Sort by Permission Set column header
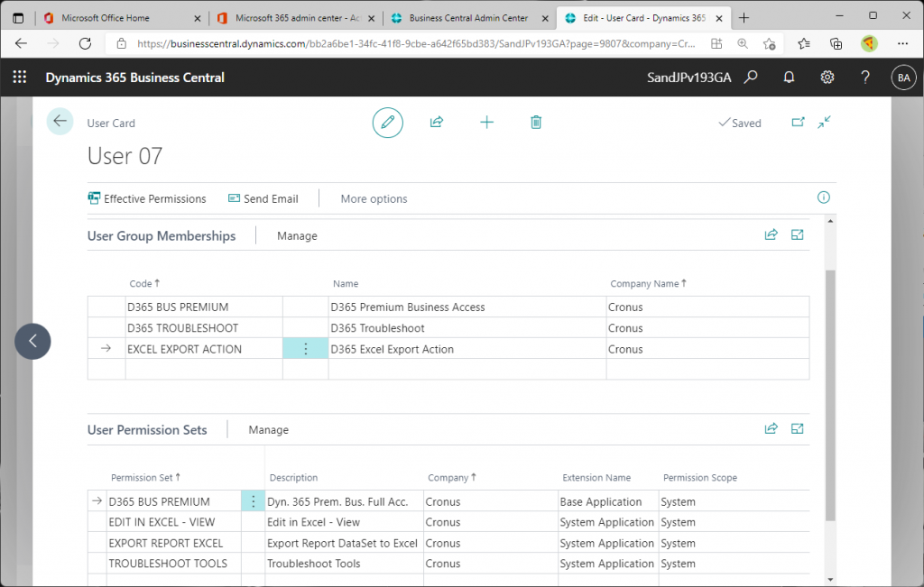 click(x=145, y=478)
